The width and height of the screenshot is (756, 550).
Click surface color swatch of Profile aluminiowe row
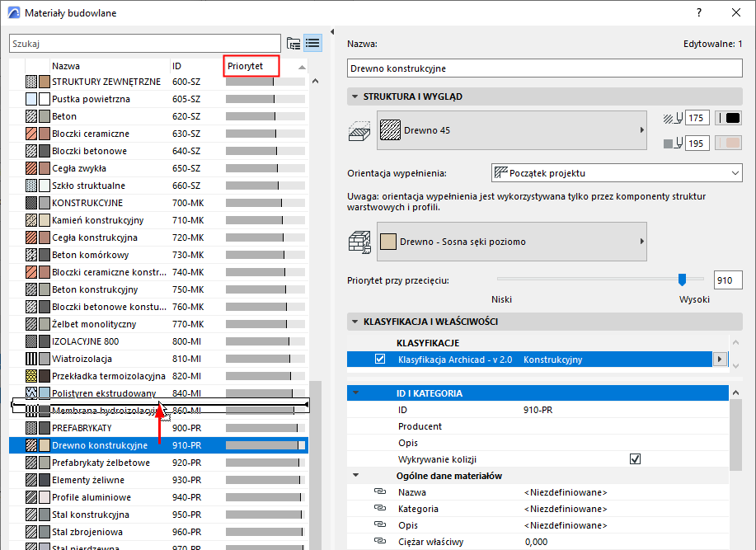coord(45,497)
